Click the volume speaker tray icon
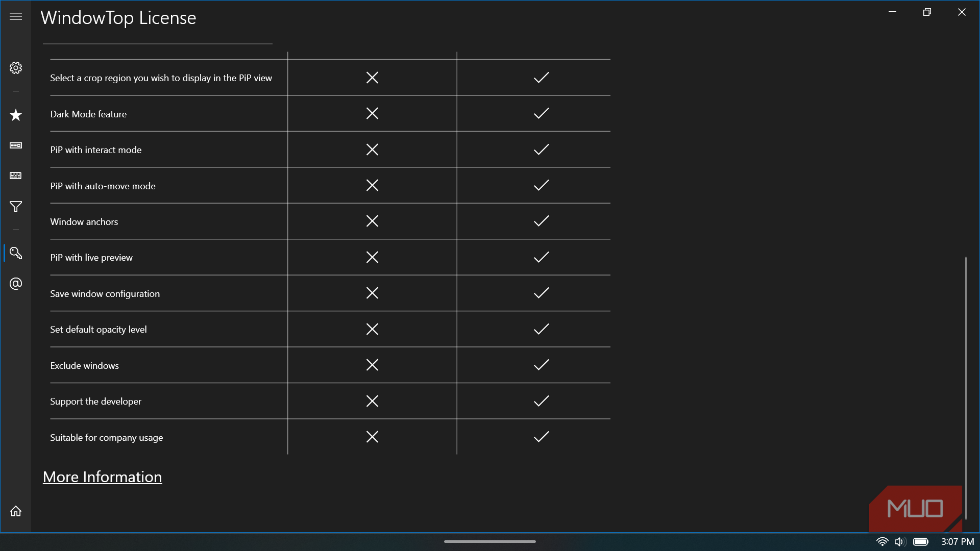This screenshot has height=551, width=980. pyautogui.click(x=899, y=542)
